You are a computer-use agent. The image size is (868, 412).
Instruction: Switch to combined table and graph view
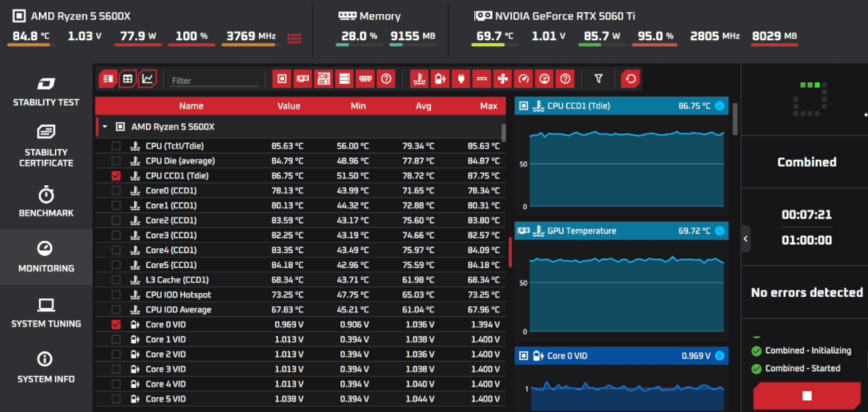pyautogui.click(x=108, y=79)
